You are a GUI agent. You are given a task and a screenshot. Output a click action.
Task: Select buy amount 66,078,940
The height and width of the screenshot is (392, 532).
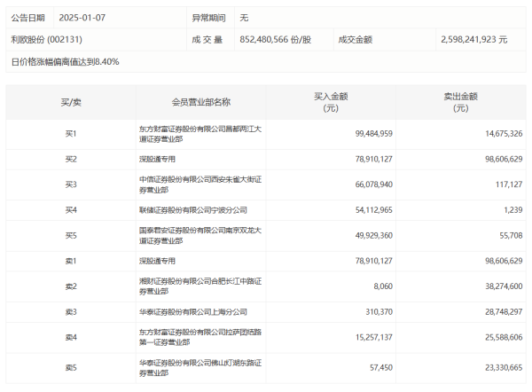374,184
